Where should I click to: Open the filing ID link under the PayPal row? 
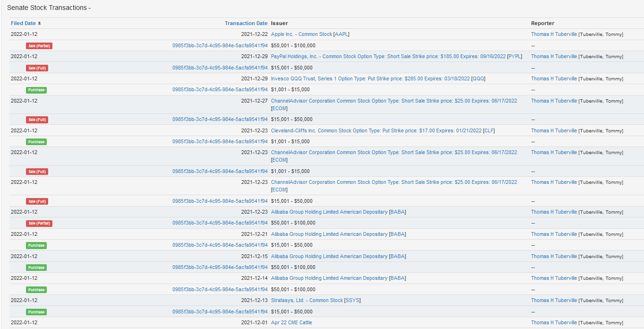click(220, 68)
